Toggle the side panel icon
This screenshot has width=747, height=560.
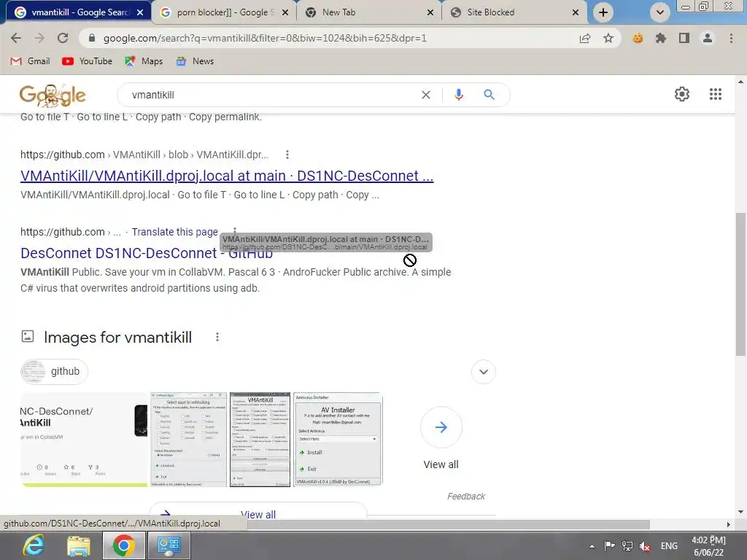pyautogui.click(x=684, y=38)
